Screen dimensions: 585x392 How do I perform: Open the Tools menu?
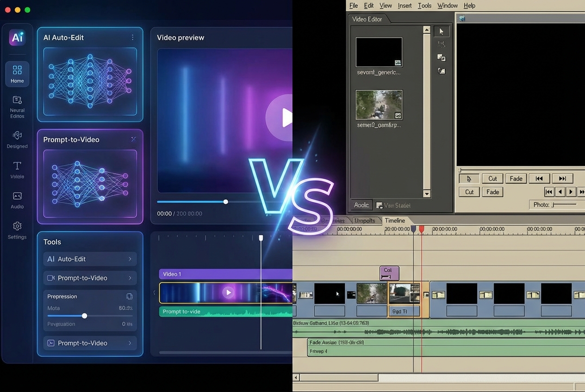[424, 6]
